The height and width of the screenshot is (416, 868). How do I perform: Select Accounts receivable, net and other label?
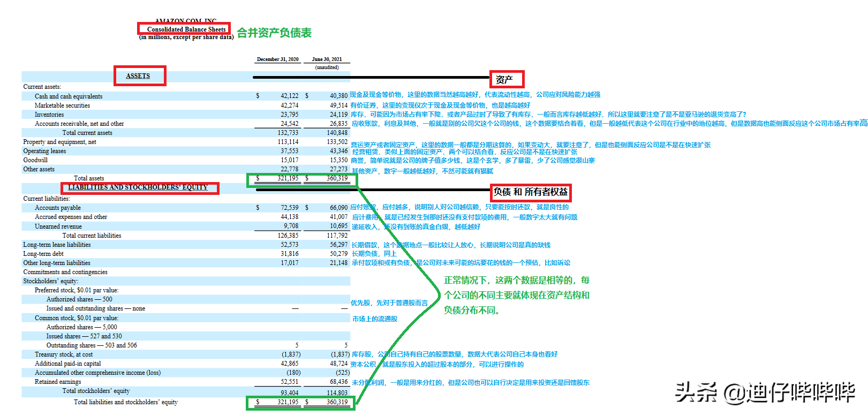(x=79, y=124)
